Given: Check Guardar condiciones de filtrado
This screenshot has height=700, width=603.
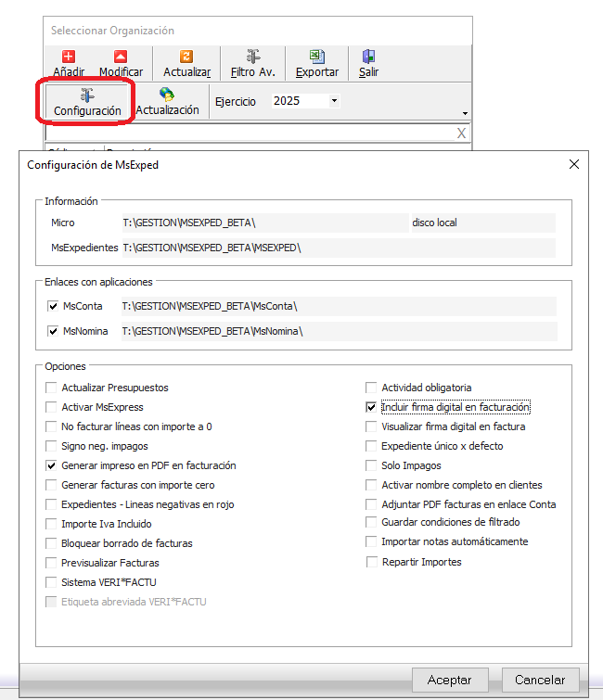Looking at the screenshot, I should [x=371, y=522].
